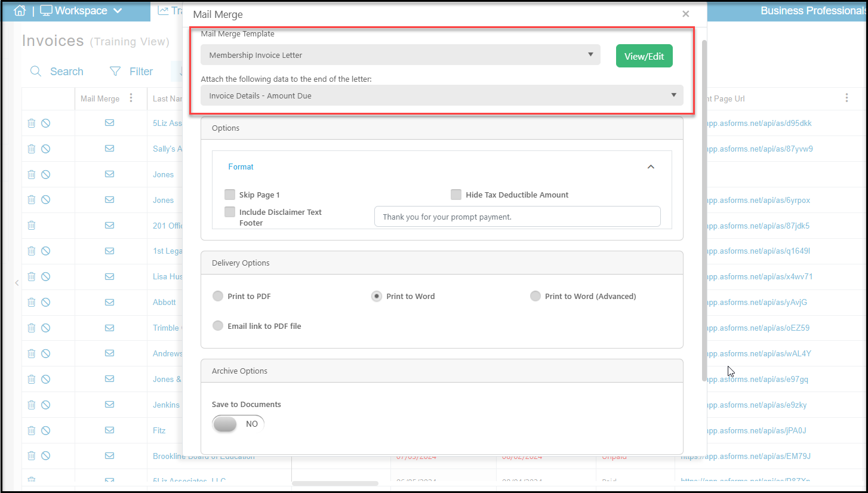Check Include Disclaimer Text Footer
Viewport: 868px width, 493px height.
tap(230, 212)
